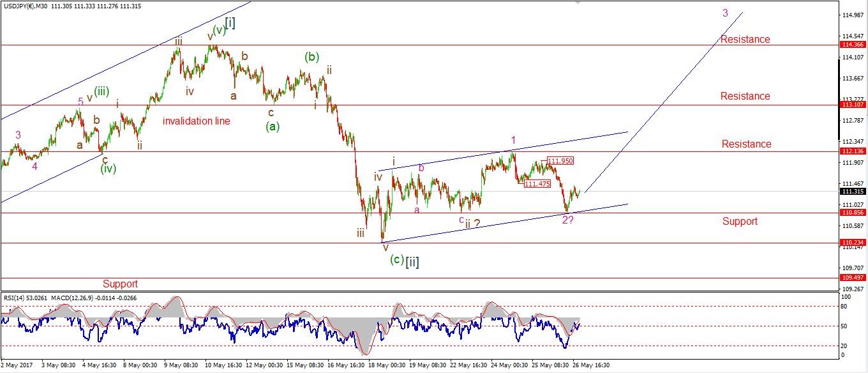Select the red 113.107 price axis tag
The image size is (868, 373).
pos(853,105)
